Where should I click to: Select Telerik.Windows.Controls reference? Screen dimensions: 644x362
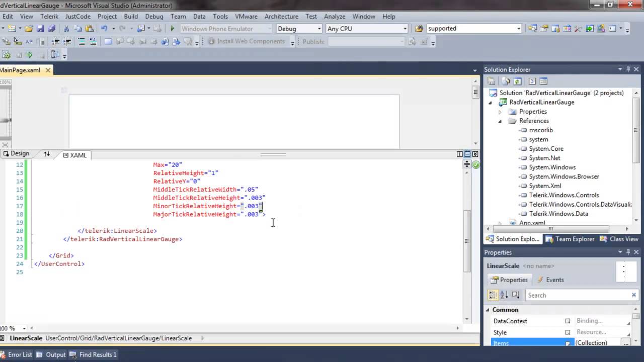coord(564,195)
